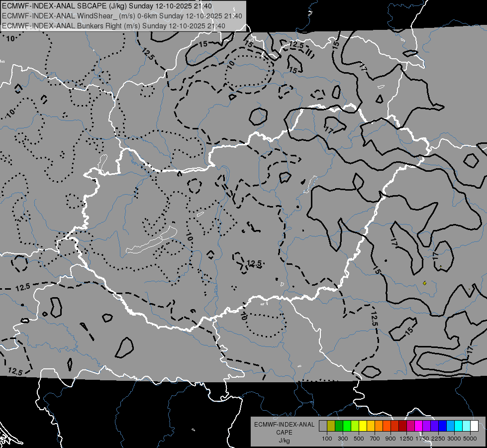Click the legend value 700
Screen dimensions: 487x448
tap(375, 439)
